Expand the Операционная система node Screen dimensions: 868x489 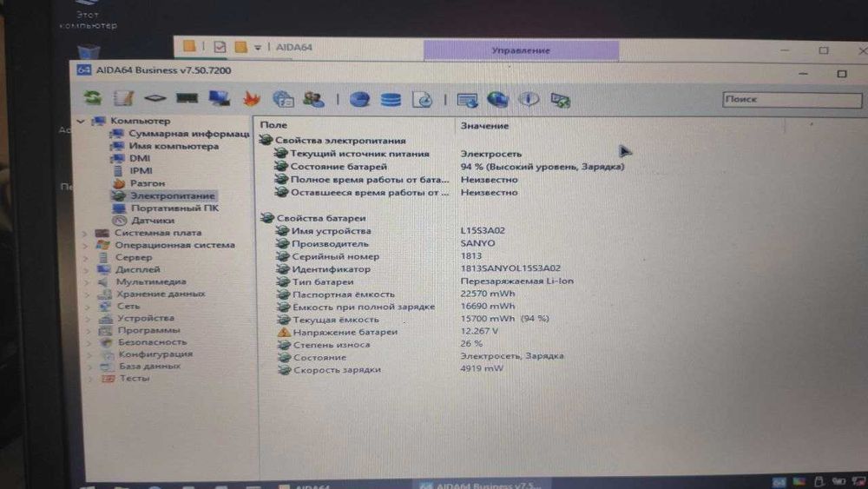coord(85,245)
